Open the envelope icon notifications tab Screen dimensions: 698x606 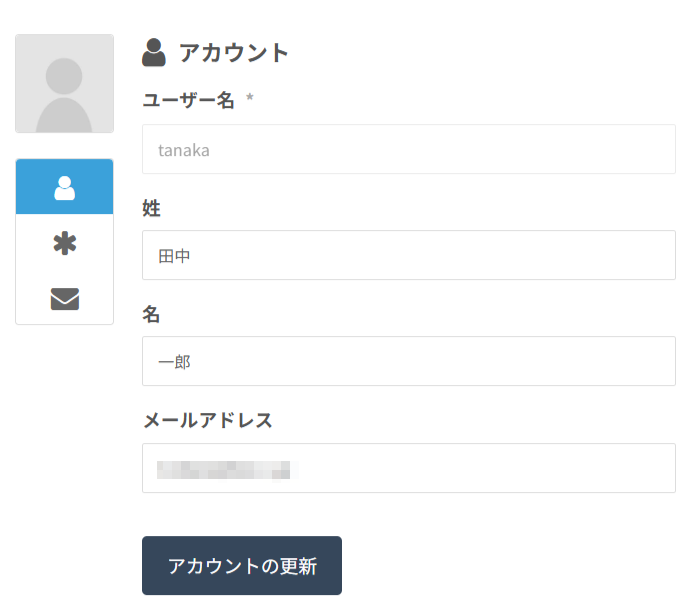[65, 298]
